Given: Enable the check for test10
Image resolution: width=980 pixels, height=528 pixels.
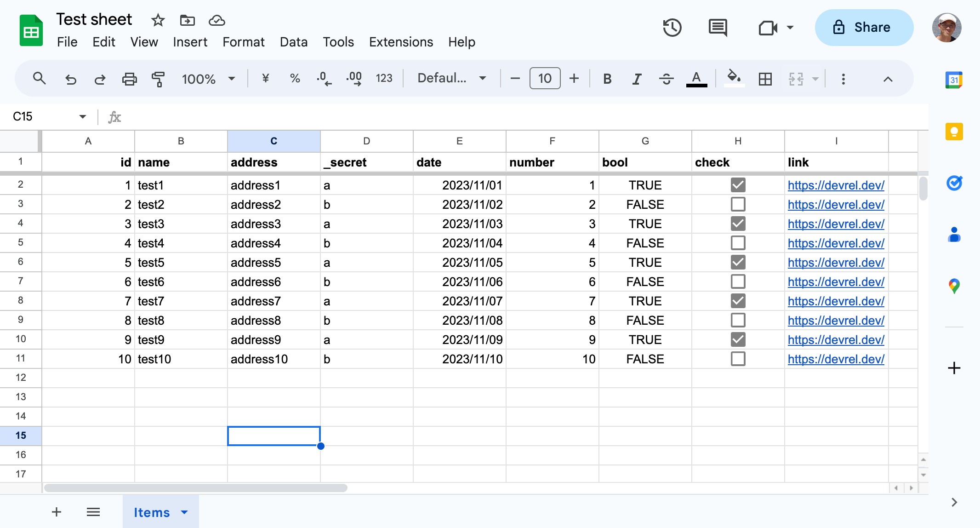Looking at the screenshot, I should coord(738,359).
